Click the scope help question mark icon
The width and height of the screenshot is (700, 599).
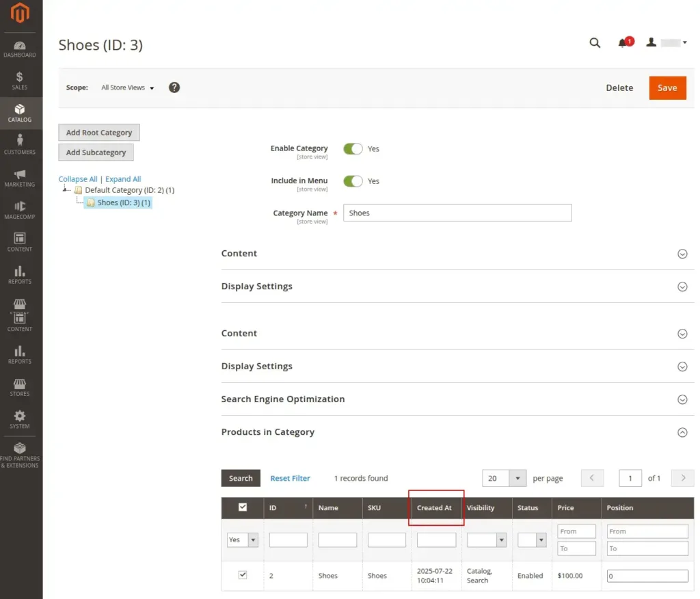[x=174, y=88]
